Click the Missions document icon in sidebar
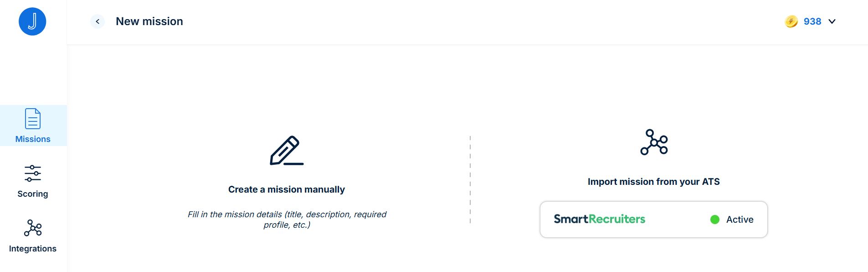868x272 pixels. (x=33, y=119)
